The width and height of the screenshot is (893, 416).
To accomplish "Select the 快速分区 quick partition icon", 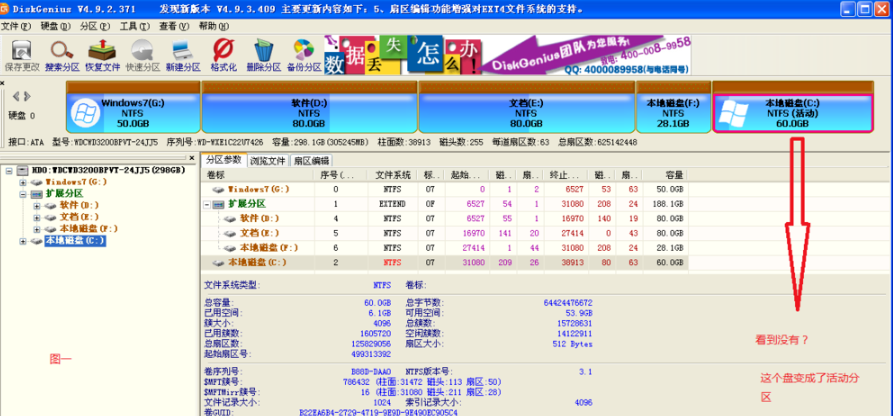I will 143,53.
